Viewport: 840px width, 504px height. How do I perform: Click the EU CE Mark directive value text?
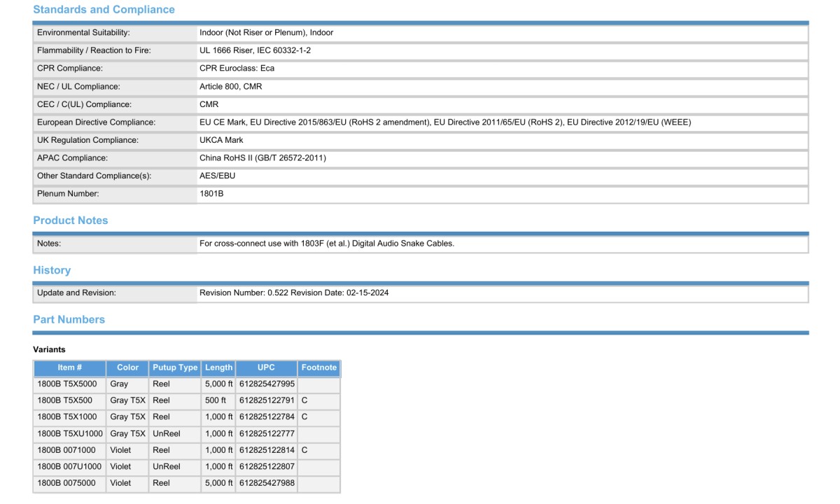445,122
